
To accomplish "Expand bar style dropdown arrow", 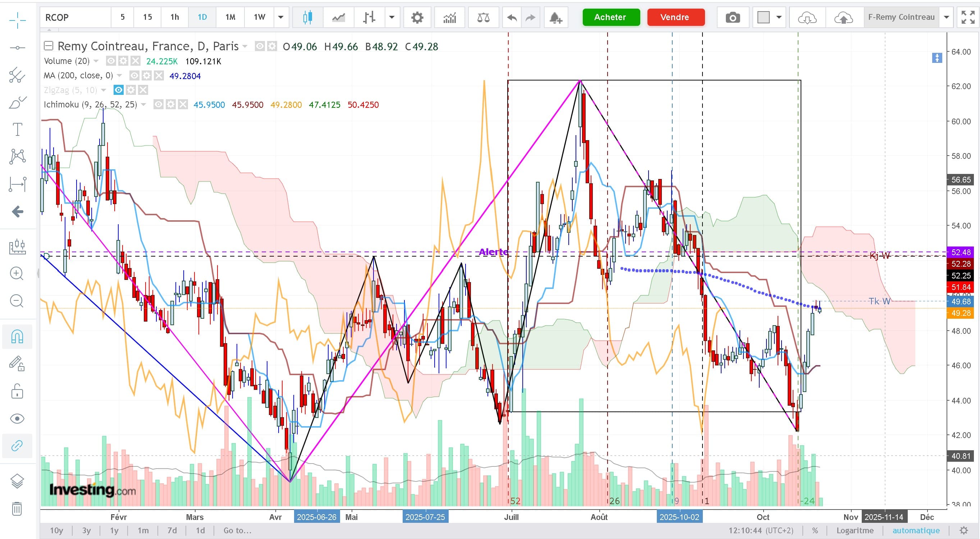I will coord(391,17).
